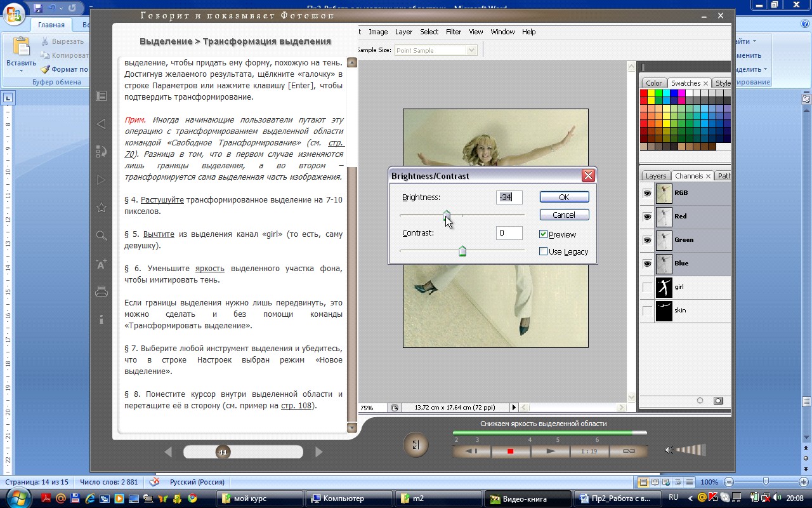Open the status bar info arrow next to dimensions
Image resolution: width=812 pixels, height=508 pixels.
click(514, 408)
